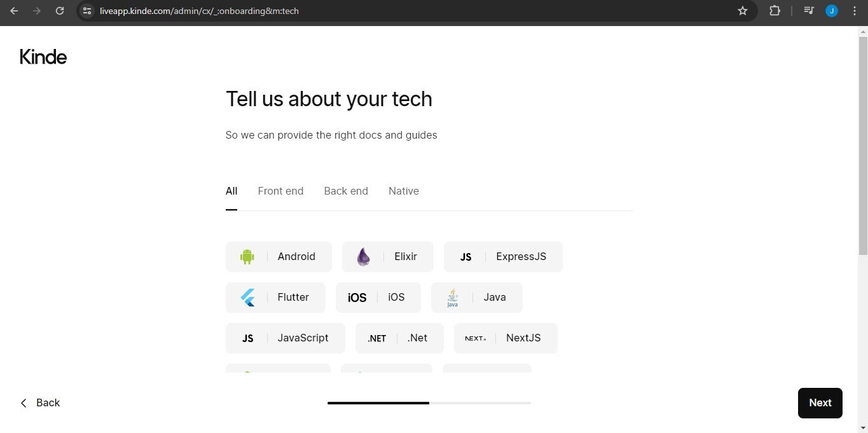The height and width of the screenshot is (433, 868).
Task: Switch to the Back end tab
Action: [x=346, y=191]
